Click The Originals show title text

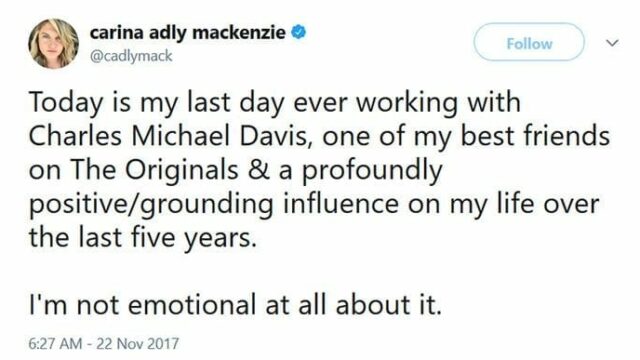pyautogui.click(x=154, y=170)
